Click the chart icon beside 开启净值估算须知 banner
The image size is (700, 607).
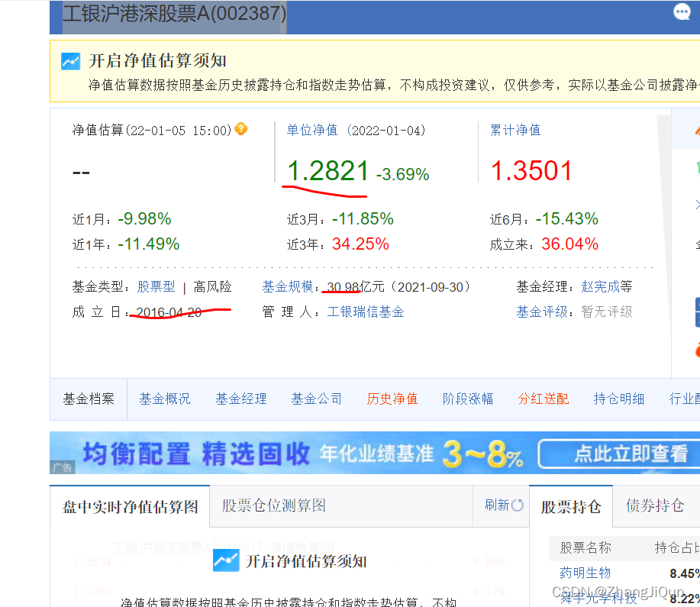pyautogui.click(x=70, y=61)
